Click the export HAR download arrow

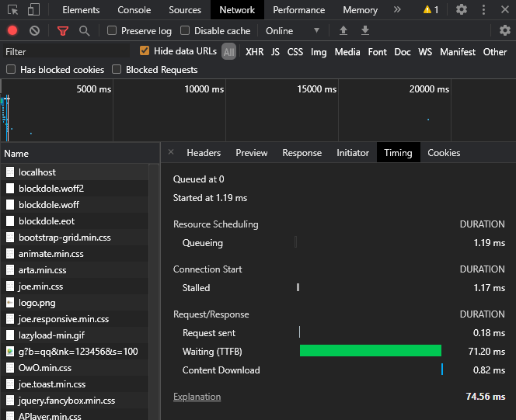(x=365, y=31)
